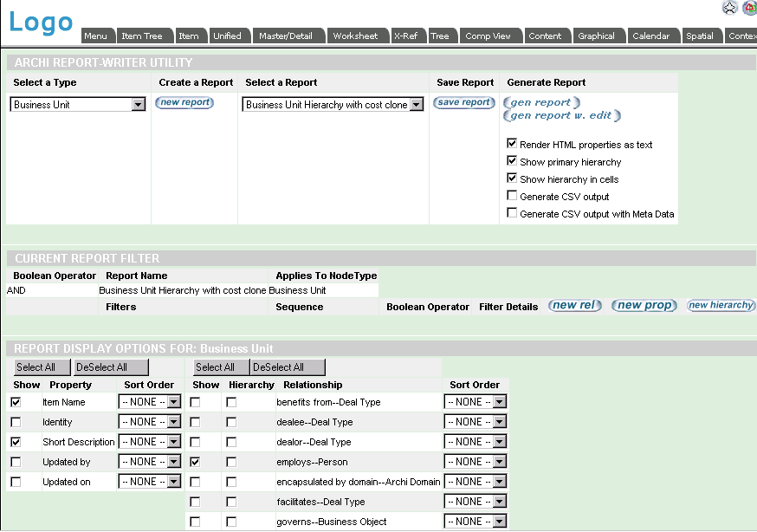This screenshot has height=532, width=757.
Task: Open the Graphical tab
Action: 598,36
